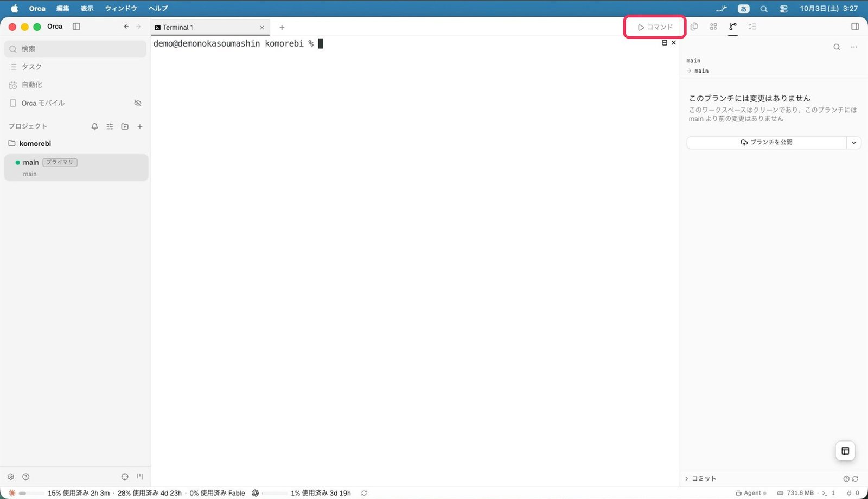This screenshot has height=499, width=868.
Task: Open the source control branch icon tab
Action: click(733, 27)
